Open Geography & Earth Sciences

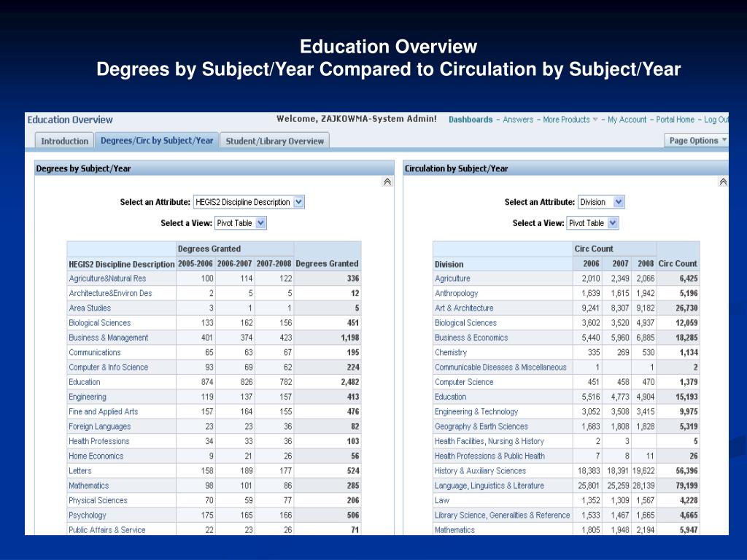[481, 426]
